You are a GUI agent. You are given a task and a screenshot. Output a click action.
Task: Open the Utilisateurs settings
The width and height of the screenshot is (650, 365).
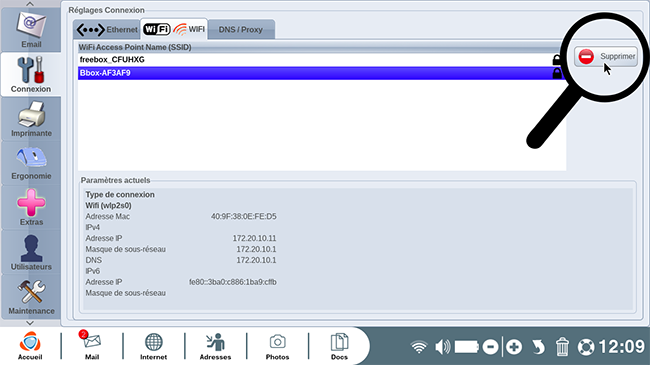tap(31, 252)
